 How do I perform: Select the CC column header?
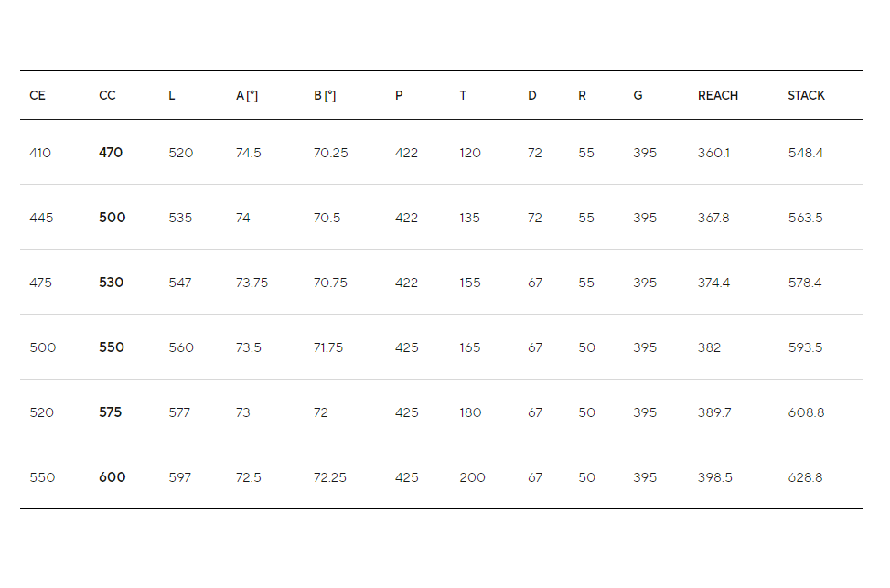(107, 95)
